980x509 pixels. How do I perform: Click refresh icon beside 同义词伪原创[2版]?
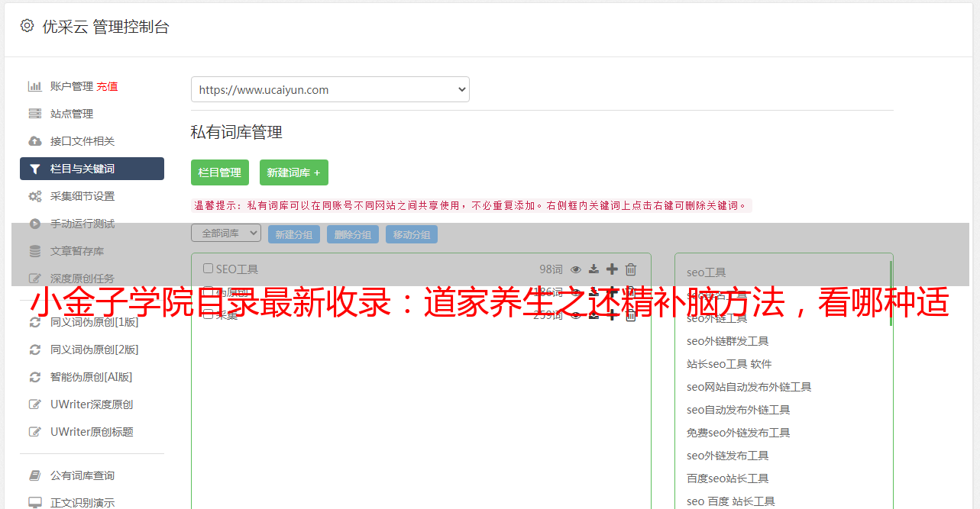[x=34, y=350]
